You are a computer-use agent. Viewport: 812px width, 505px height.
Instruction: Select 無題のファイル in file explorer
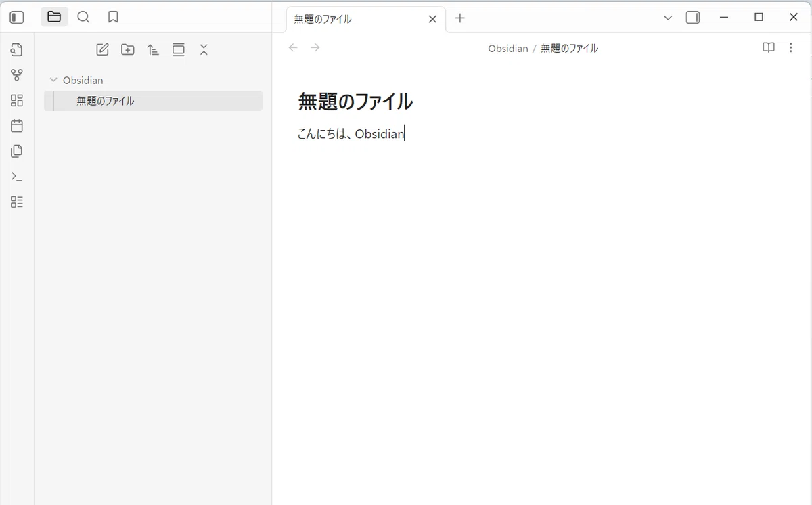click(x=153, y=101)
